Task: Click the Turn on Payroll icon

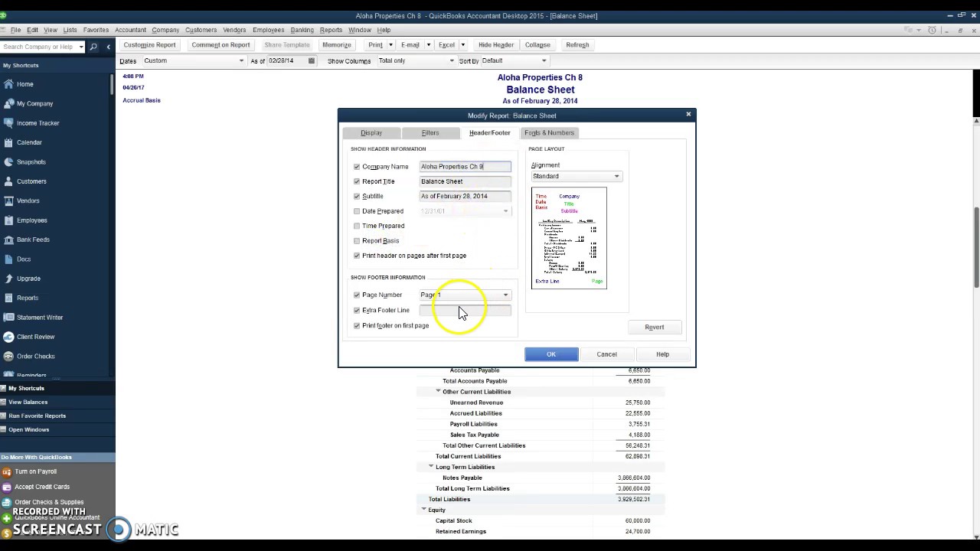Action: [x=7, y=472]
